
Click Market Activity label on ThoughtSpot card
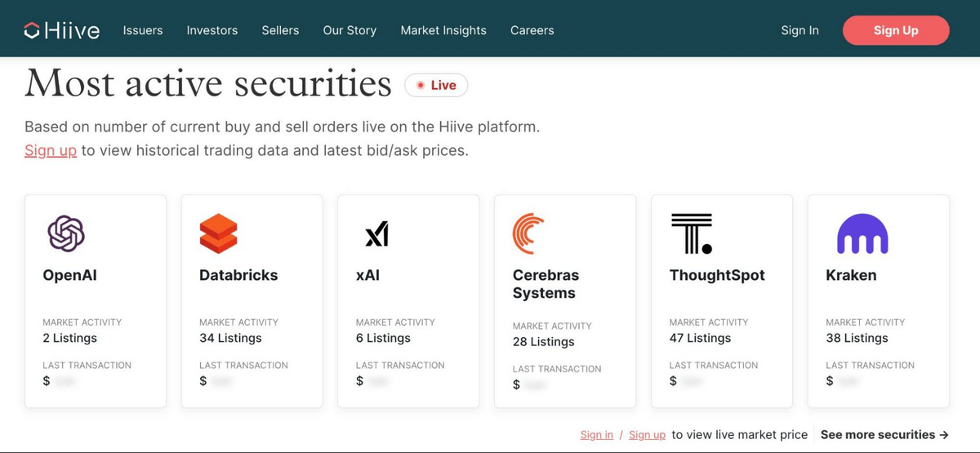(709, 322)
